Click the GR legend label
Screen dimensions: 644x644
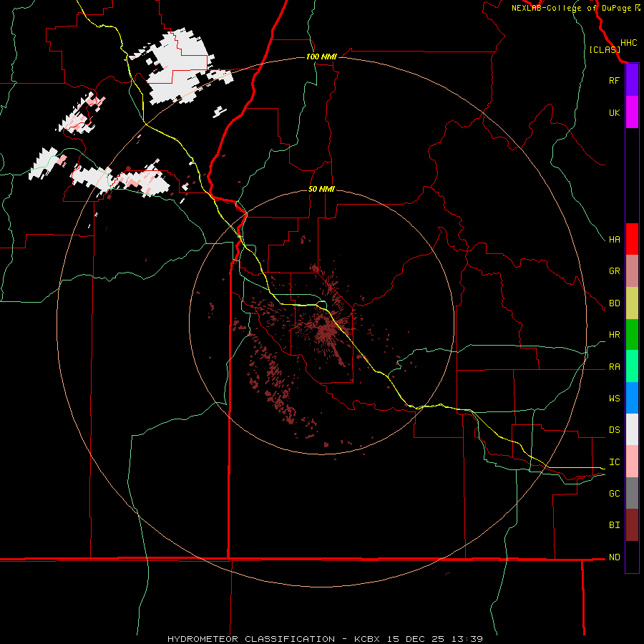tap(614, 271)
